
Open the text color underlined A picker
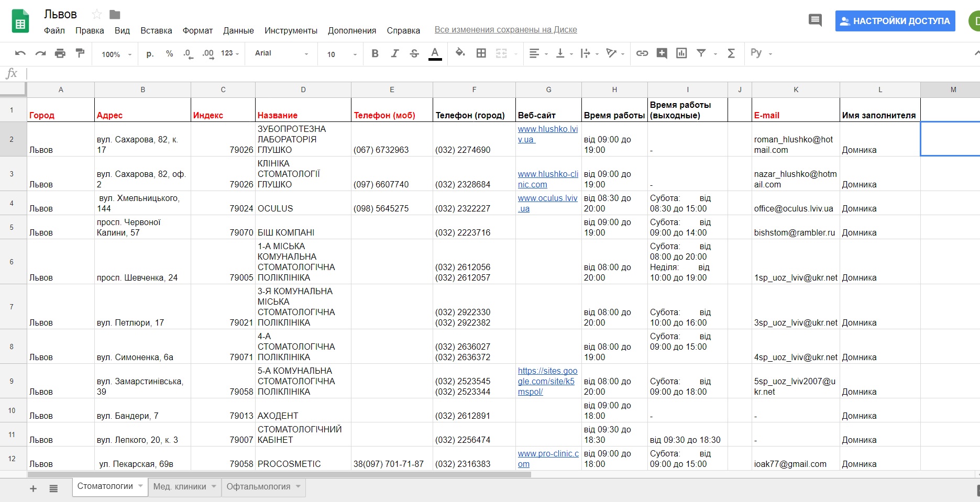[435, 53]
